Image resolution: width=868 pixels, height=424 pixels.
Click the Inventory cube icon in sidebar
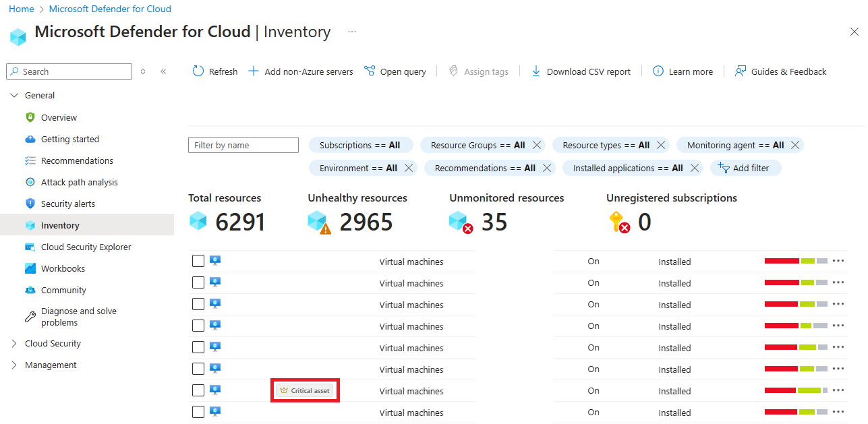[x=30, y=225]
